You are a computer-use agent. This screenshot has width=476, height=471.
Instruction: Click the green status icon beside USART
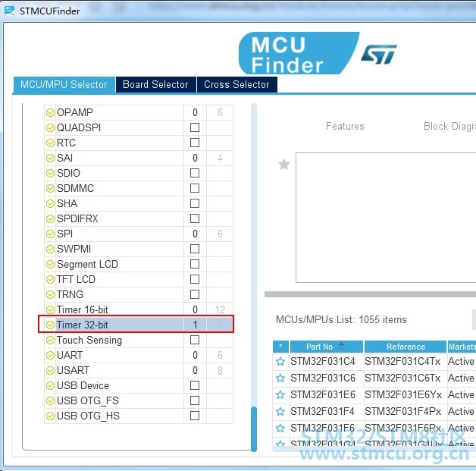(50, 370)
